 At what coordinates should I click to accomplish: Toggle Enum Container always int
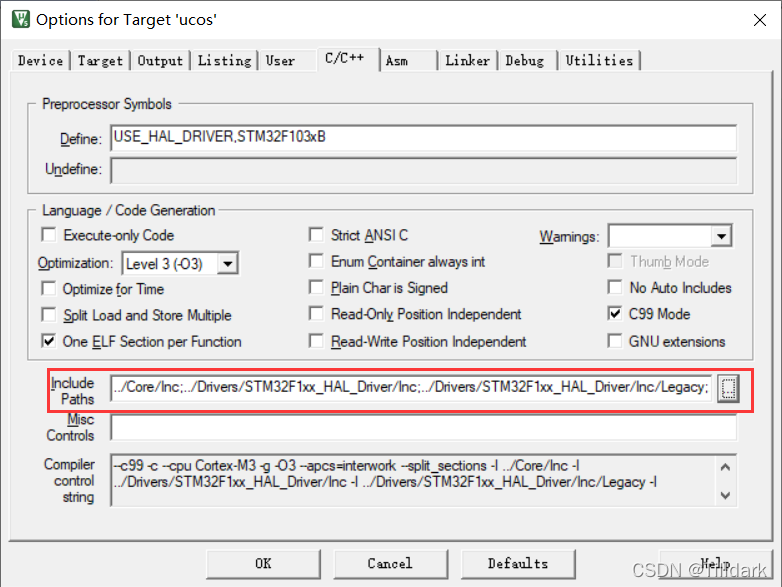click(316, 261)
